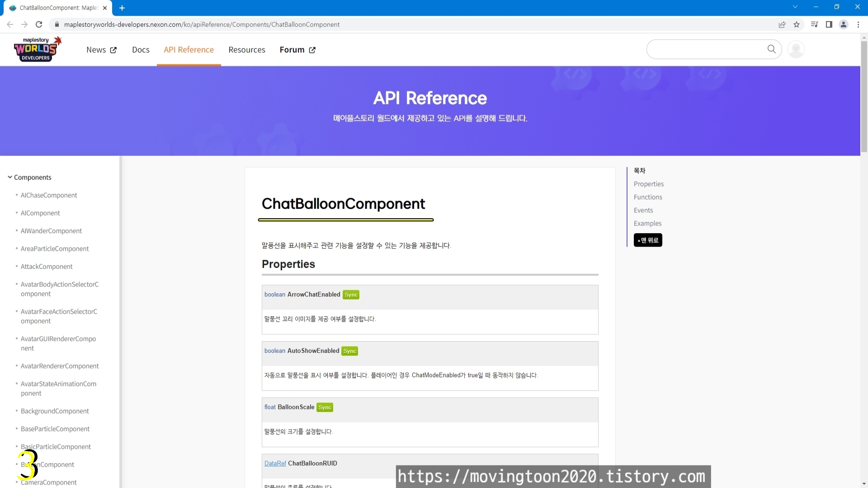
Task: Open the Resources menu item
Action: point(246,50)
